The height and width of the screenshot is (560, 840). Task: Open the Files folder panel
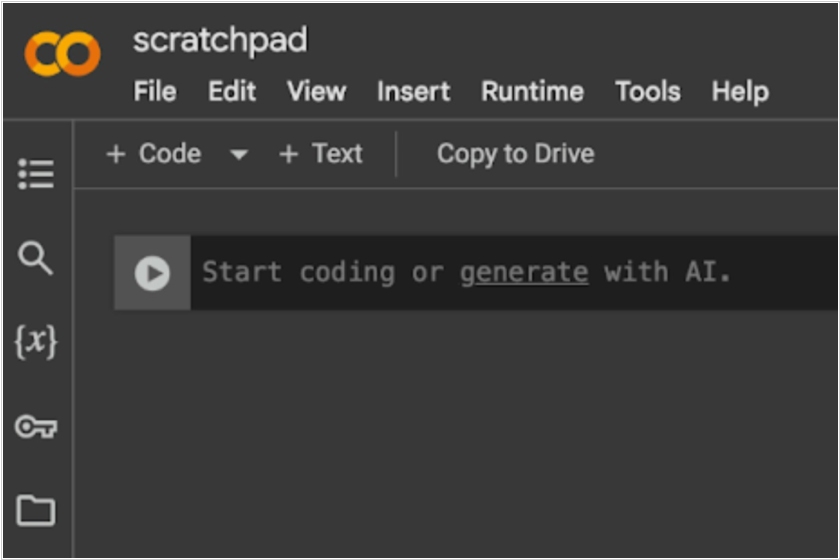(x=36, y=510)
